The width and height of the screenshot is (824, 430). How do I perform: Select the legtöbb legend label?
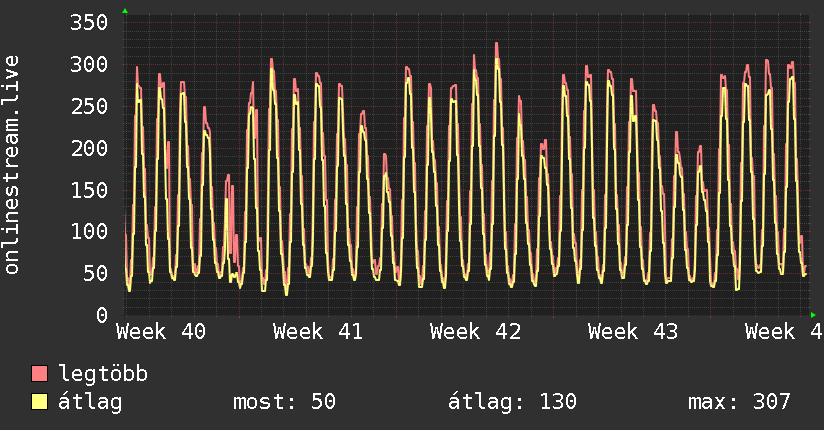103,373
